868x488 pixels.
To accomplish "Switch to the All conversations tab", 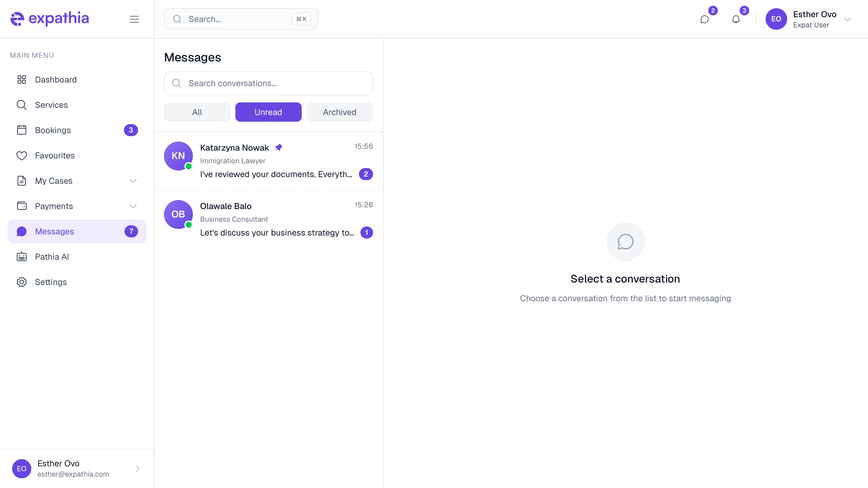I will coord(197,112).
